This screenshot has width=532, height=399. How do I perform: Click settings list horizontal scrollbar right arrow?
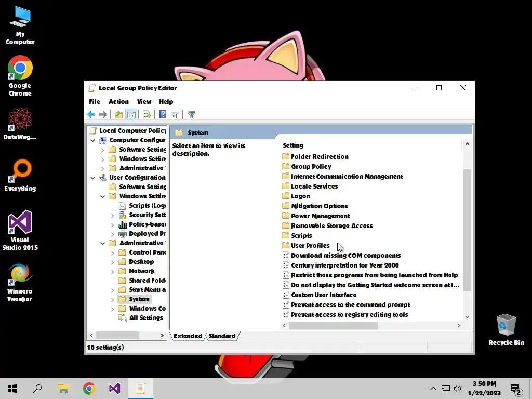[x=458, y=325]
